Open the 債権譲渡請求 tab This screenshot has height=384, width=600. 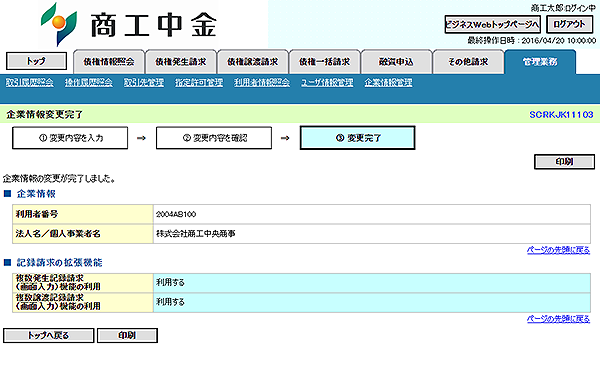pos(253,62)
